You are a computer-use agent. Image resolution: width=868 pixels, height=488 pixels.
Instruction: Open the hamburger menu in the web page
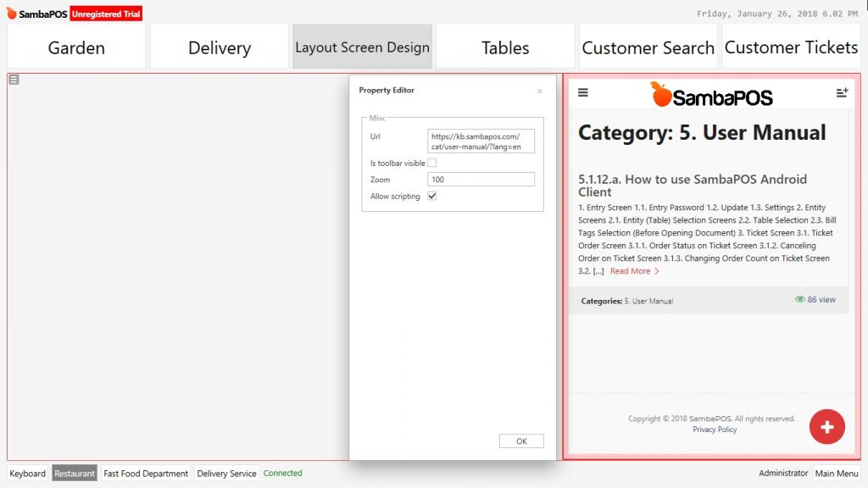[583, 92]
